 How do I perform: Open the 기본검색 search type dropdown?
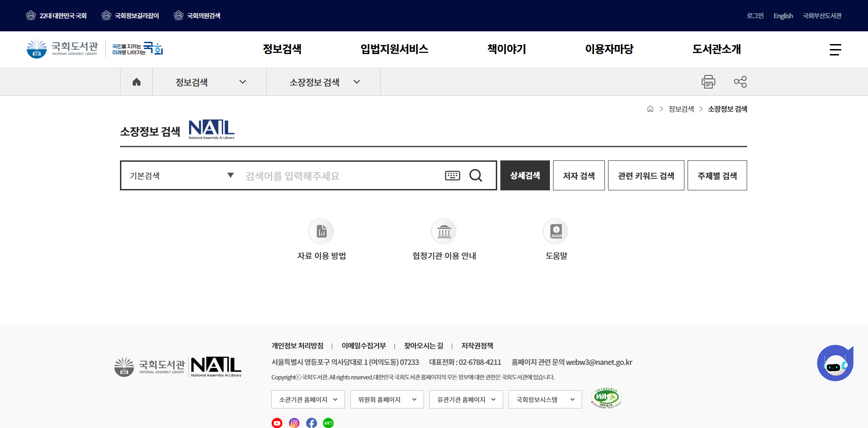coord(181,175)
